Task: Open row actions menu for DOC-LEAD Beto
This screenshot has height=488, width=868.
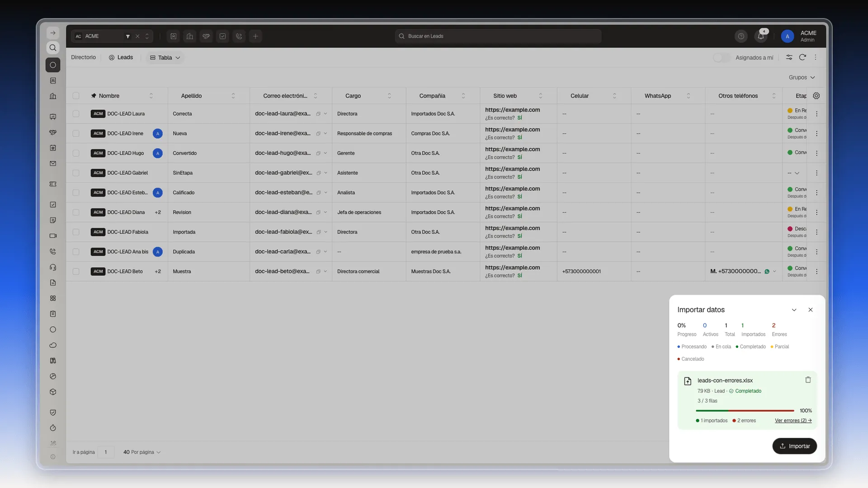Action: [x=817, y=272]
